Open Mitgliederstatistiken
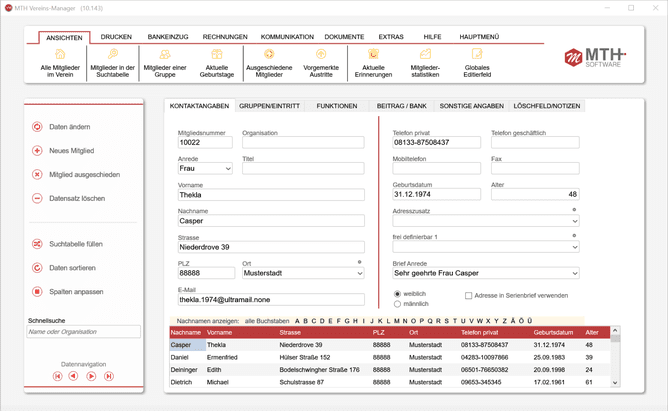 coord(425,63)
